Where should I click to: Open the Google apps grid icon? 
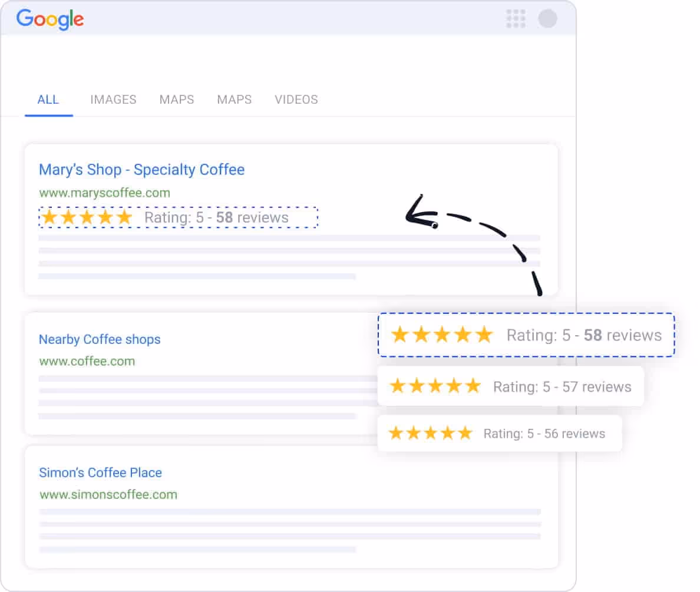click(516, 19)
